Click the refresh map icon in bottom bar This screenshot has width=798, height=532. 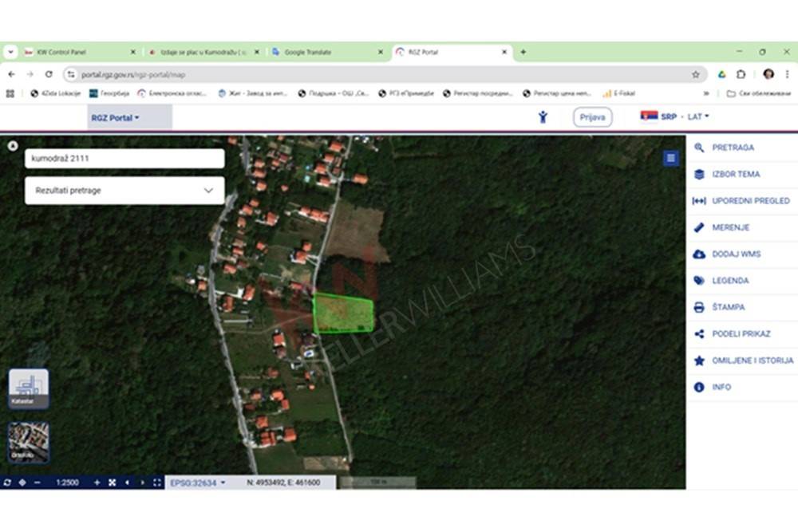(x=7, y=483)
